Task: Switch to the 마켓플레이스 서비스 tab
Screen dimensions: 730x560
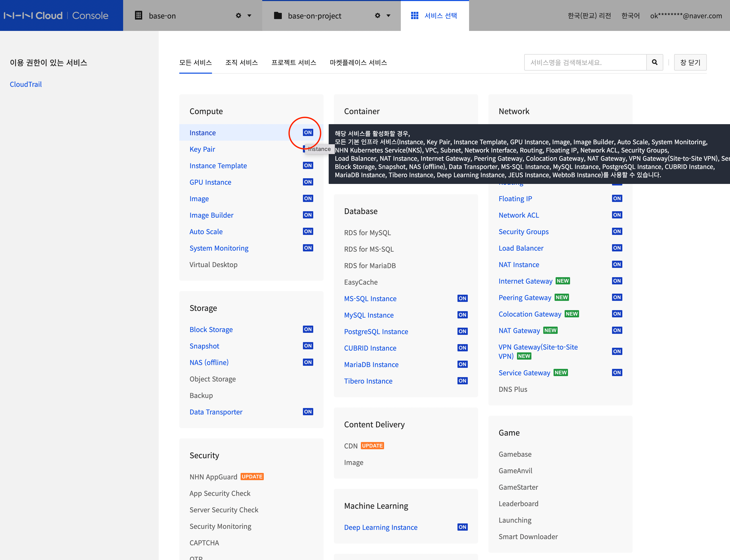Action: coord(358,63)
